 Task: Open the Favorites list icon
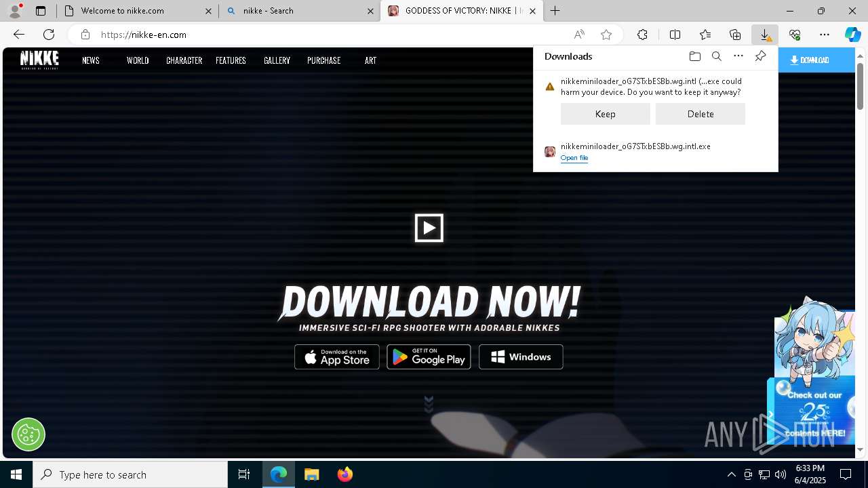pyautogui.click(x=705, y=35)
